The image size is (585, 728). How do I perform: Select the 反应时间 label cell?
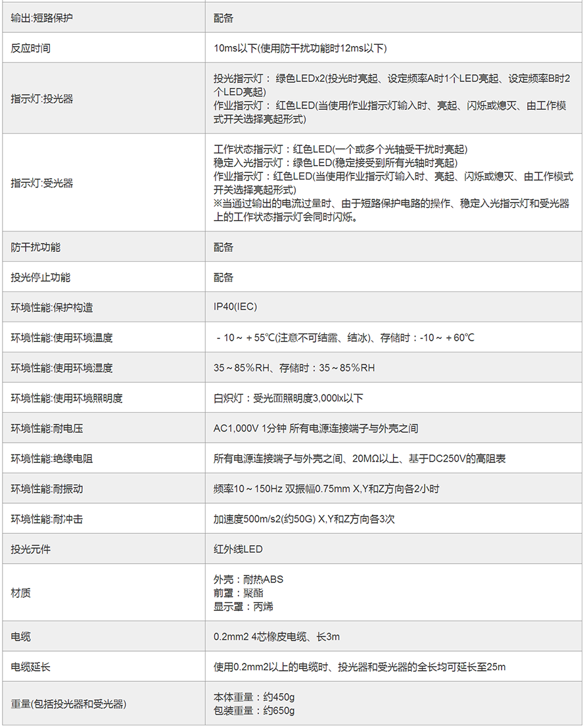click(31, 48)
